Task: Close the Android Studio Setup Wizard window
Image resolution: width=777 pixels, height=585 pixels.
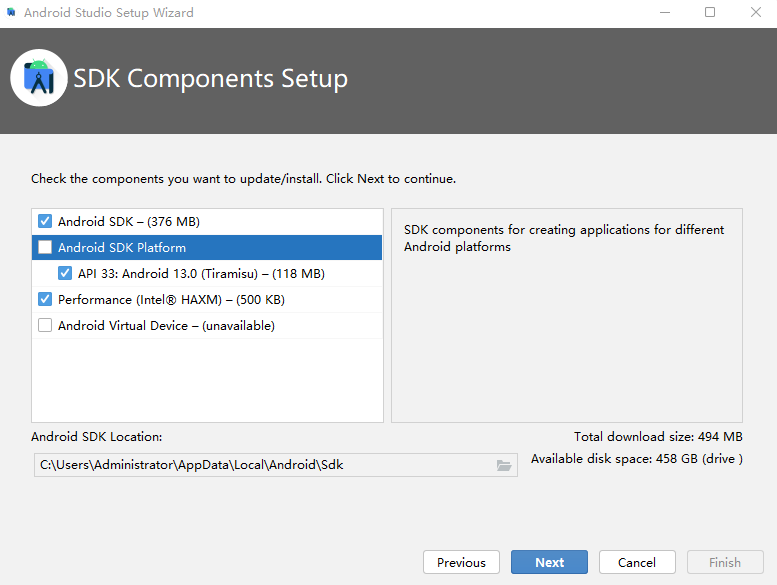Action: click(x=756, y=12)
